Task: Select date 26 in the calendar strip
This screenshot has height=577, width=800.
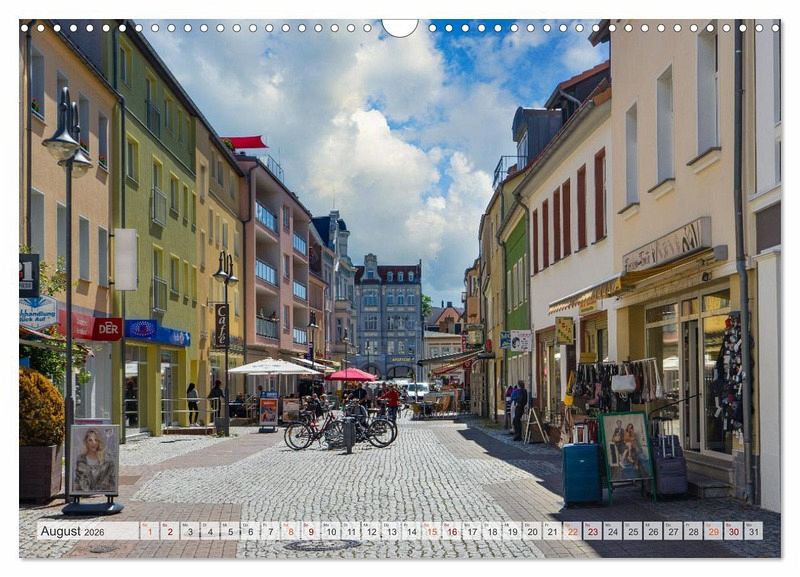Action: (653, 531)
